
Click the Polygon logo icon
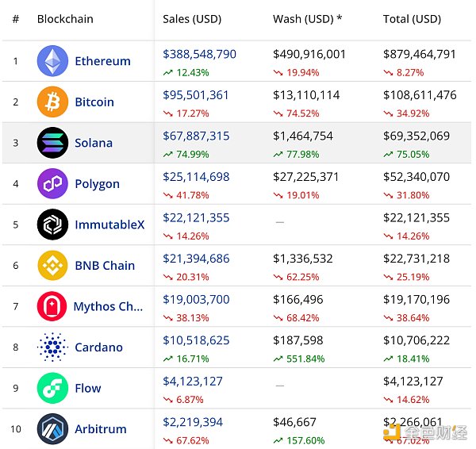pyautogui.click(x=52, y=183)
